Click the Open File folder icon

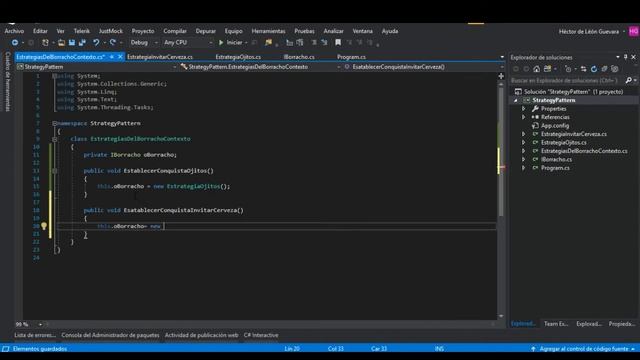61,42
